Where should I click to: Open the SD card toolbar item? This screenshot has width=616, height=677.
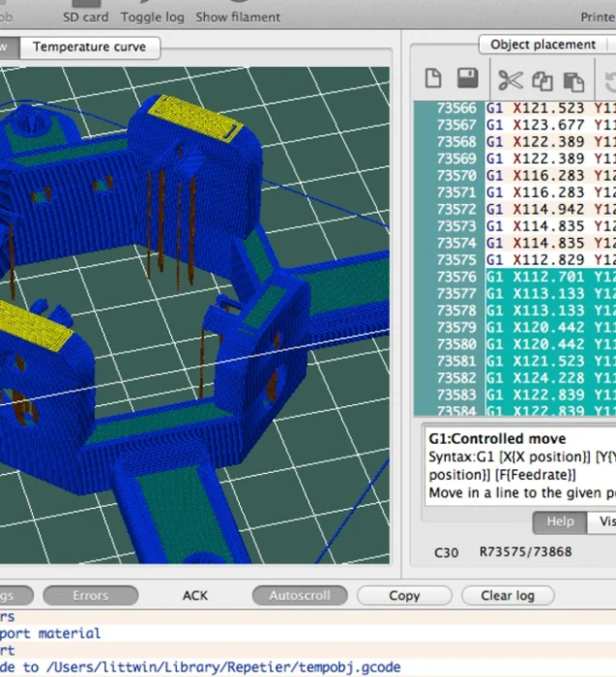coord(86,16)
